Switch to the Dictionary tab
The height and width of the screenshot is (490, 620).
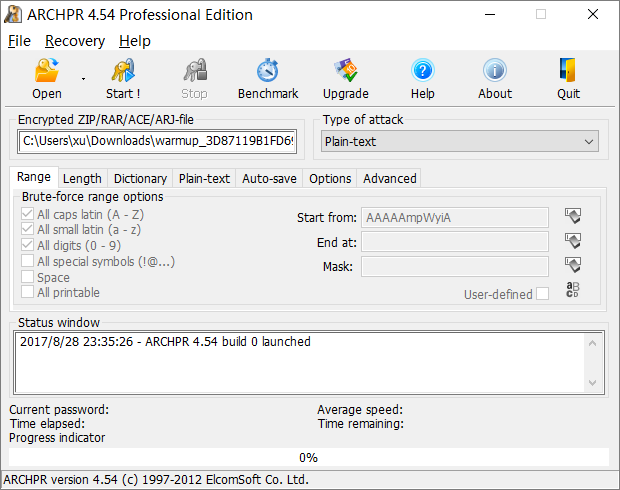140,179
